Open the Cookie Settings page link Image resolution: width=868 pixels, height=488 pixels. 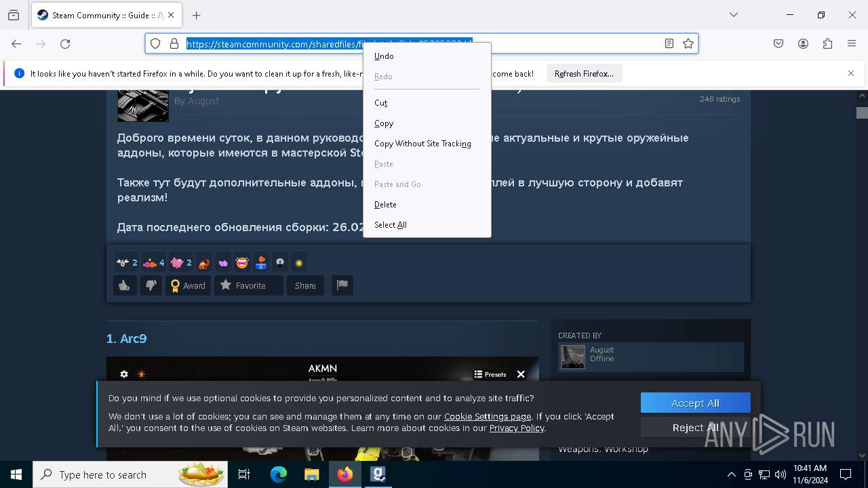pyautogui.click(x=488, y=417)
